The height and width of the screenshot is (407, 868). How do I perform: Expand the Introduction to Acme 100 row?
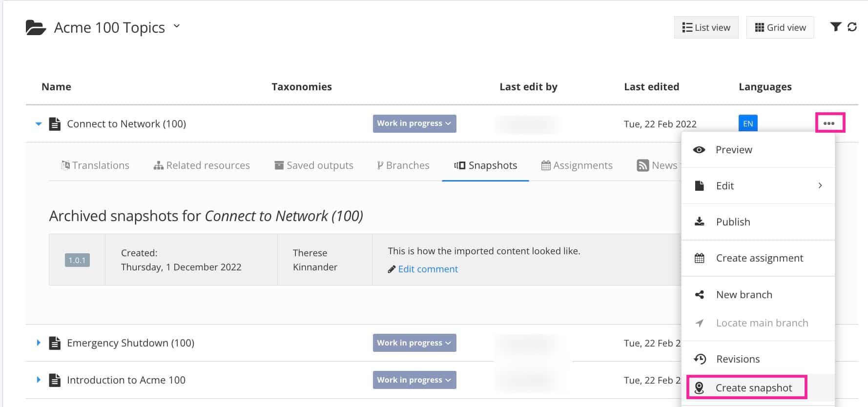click(39, 380)
